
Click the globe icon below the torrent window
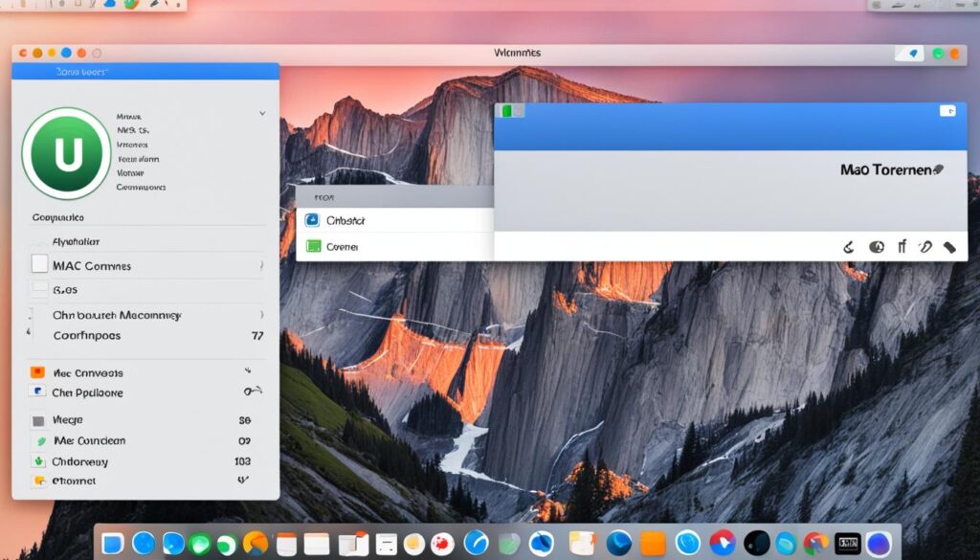point(876,247)
